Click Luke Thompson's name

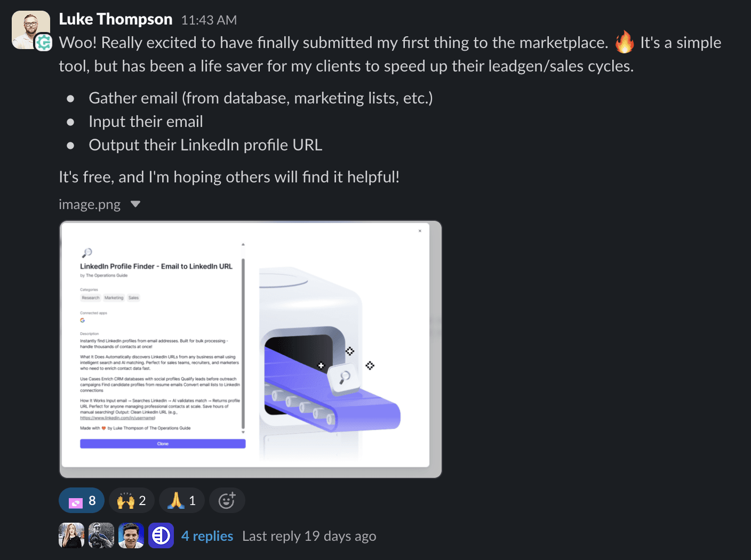(116, 19)
